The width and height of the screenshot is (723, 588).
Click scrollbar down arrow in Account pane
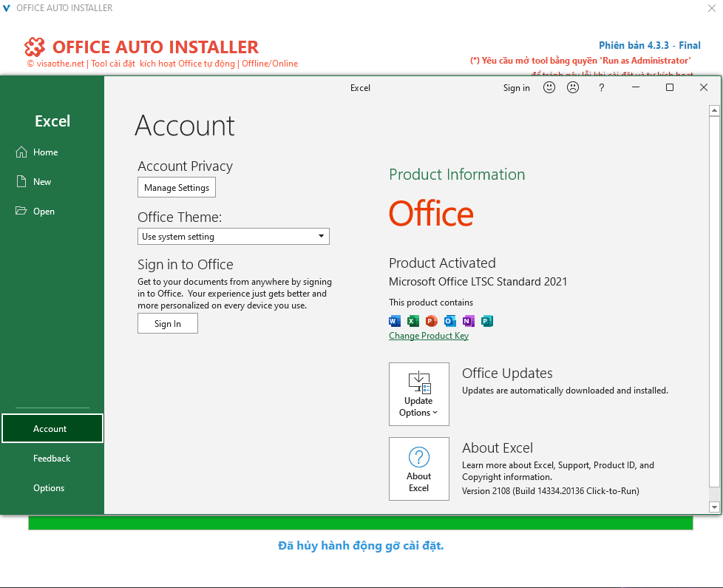point(714,507)
